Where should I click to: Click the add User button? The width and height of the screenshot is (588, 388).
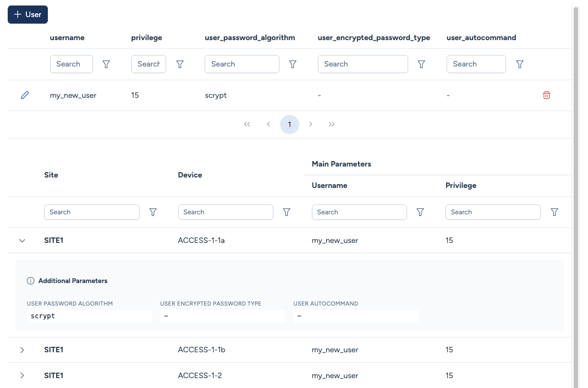tap(28, 14)
